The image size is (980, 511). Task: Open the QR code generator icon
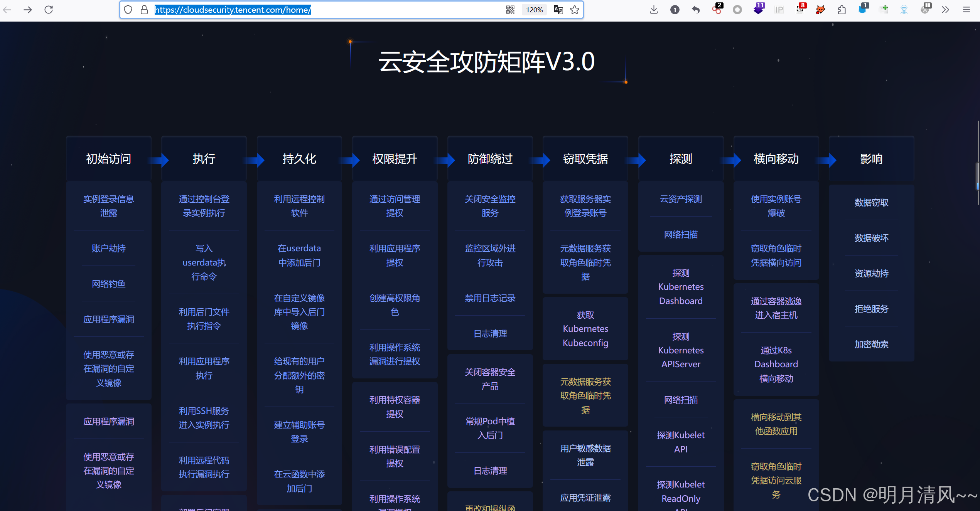click(510, 10)
